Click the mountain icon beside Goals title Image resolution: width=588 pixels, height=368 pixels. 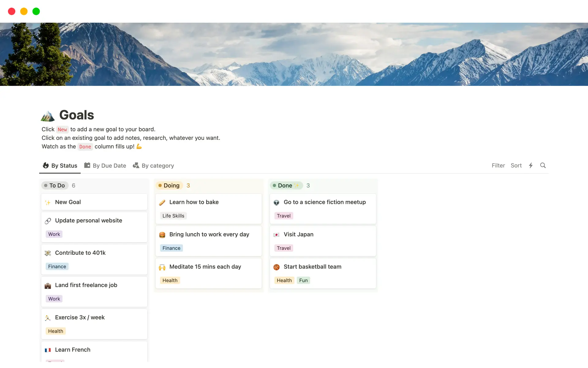tap(48, 116)
